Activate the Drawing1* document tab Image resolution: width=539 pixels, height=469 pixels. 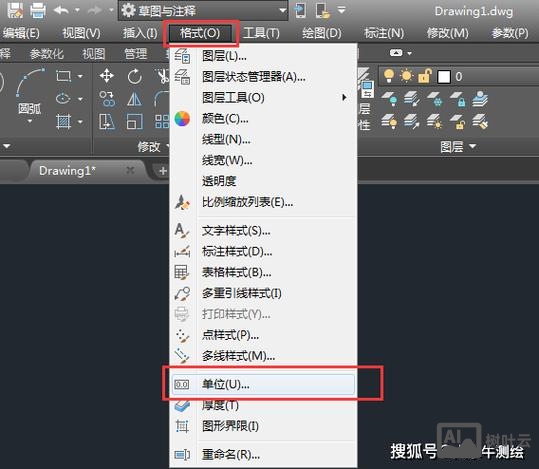(x=67, y=171)
